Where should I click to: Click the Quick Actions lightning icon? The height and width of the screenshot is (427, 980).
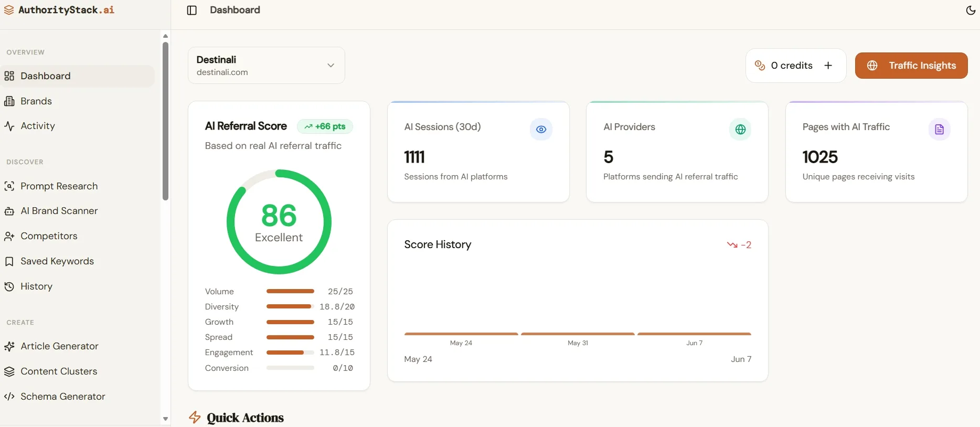pos(195,418)
